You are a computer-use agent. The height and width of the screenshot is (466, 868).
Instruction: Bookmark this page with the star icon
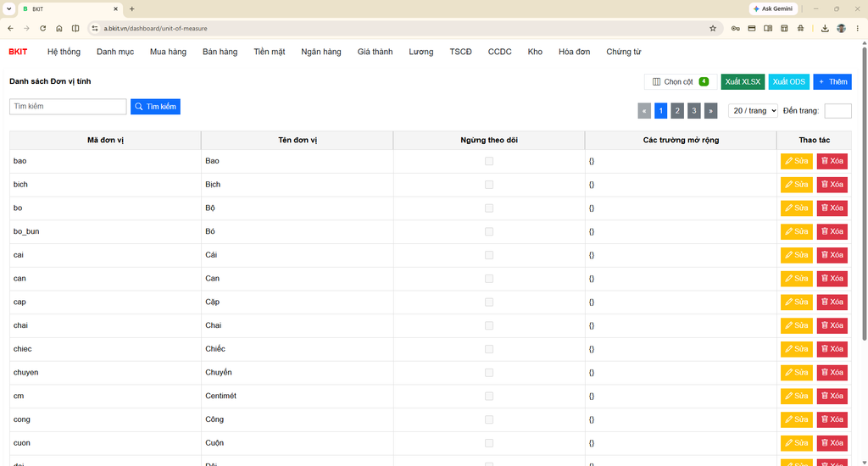point(713,28)
